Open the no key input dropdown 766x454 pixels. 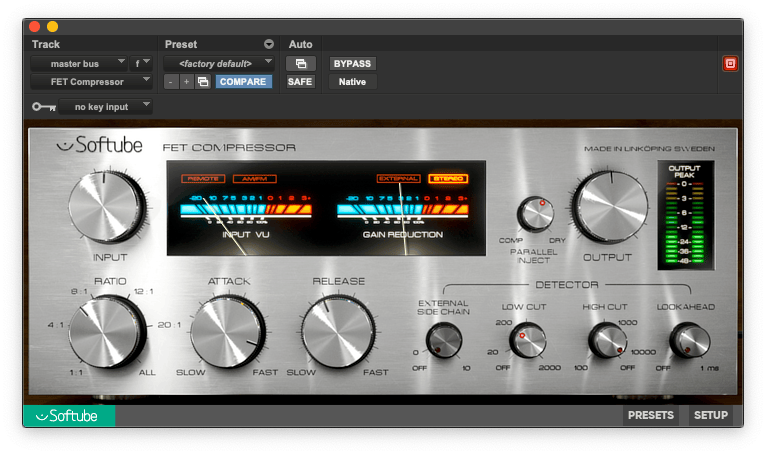coord(106,107)
